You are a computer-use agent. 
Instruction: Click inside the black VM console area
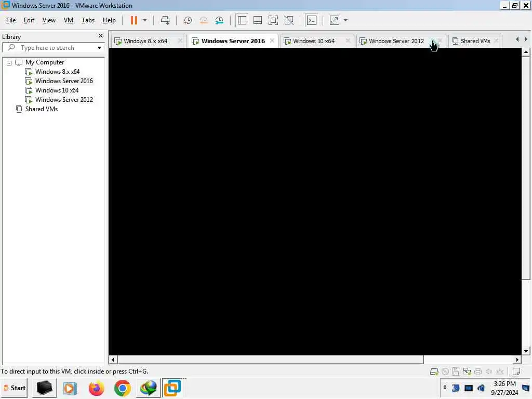tap(315, 202)
